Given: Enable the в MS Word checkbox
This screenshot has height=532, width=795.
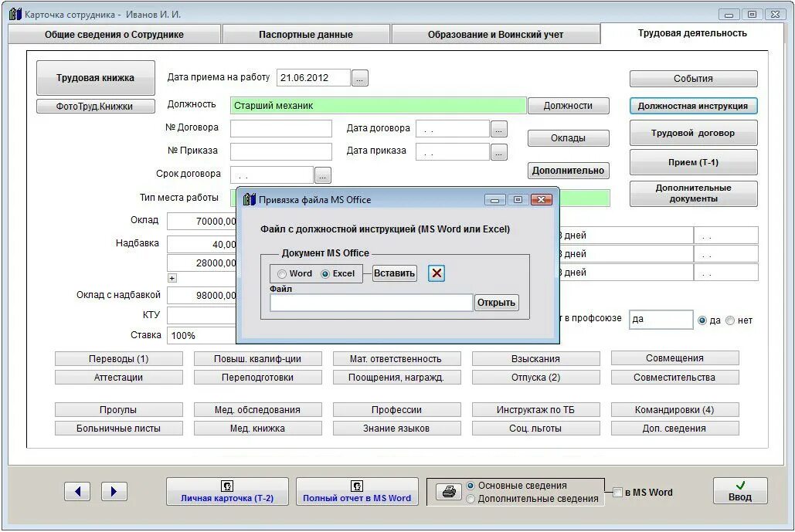Looking at the screenshot, I should click(616, 492).
